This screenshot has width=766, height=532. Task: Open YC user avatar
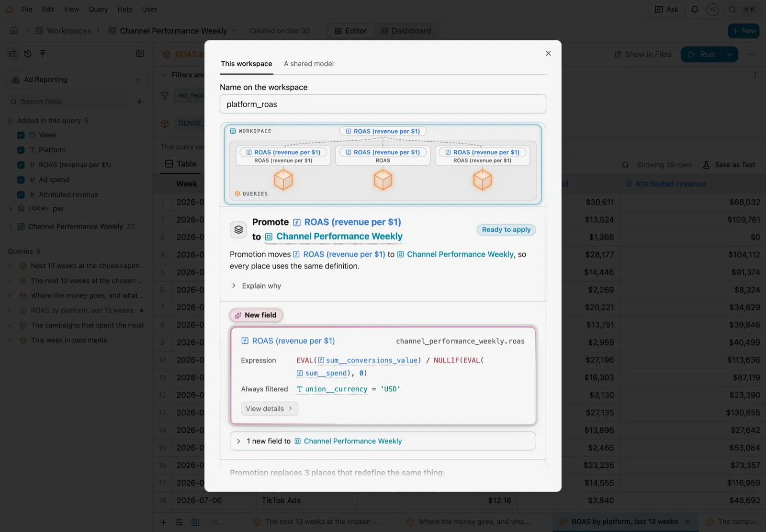712,9
